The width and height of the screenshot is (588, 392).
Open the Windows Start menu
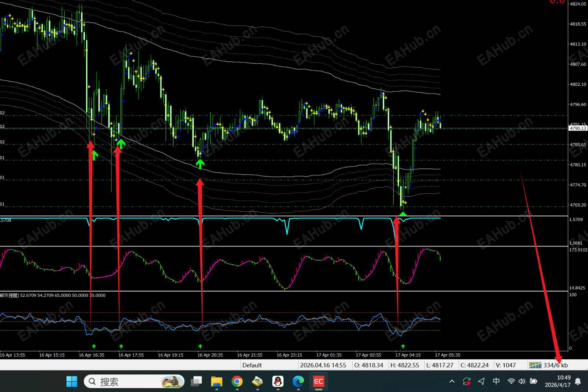tap(72, 381)
